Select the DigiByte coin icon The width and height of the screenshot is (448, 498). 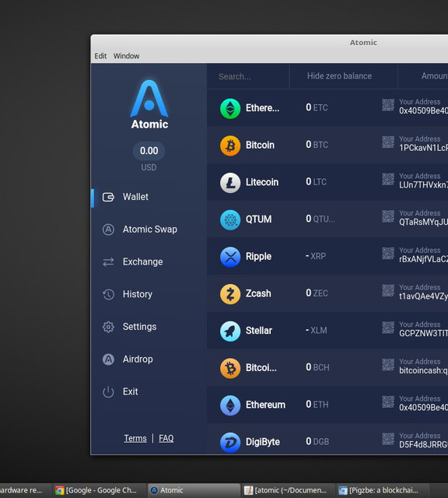230,443
